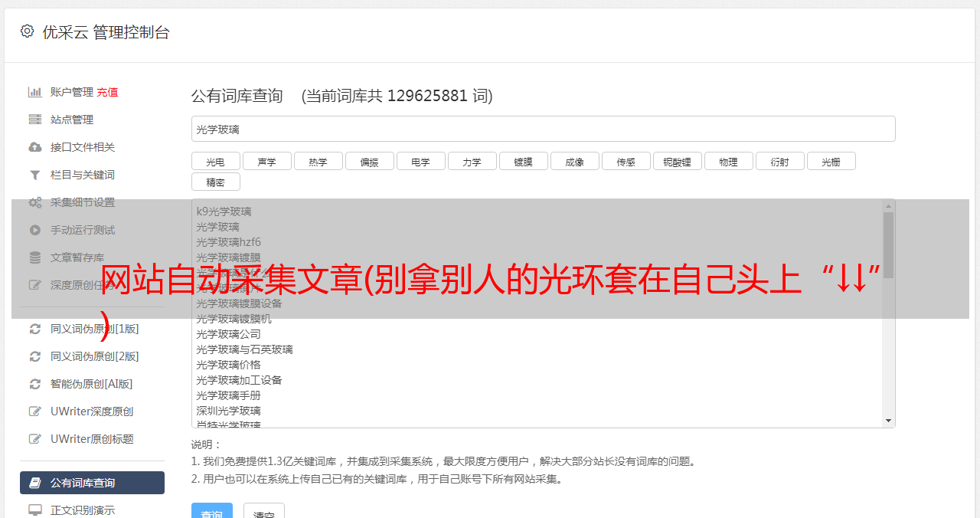Viewport: 980px width, 518px height.
Task: Click the results list scrollbar down arrow
Action: point(888,421)
